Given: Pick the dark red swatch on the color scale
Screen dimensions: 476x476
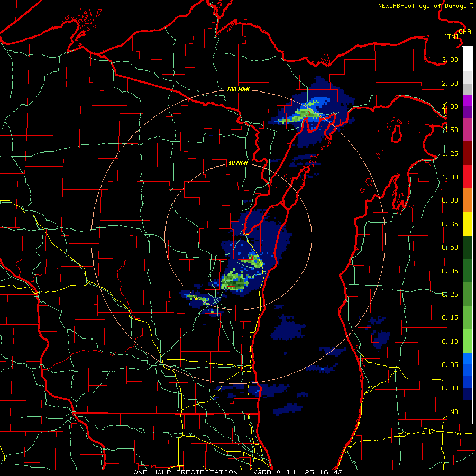Looking at the screenshot, I should coord(467,153).
